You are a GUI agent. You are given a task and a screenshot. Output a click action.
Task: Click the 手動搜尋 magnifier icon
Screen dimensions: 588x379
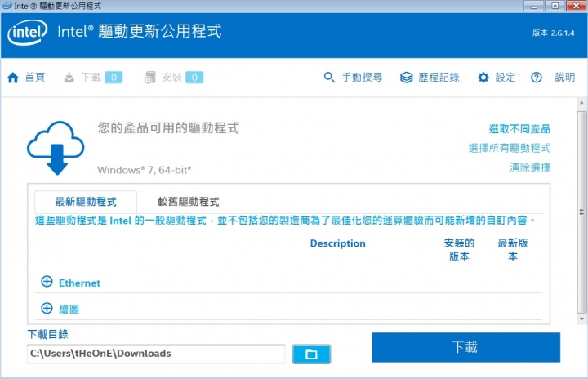pos(329,78)
